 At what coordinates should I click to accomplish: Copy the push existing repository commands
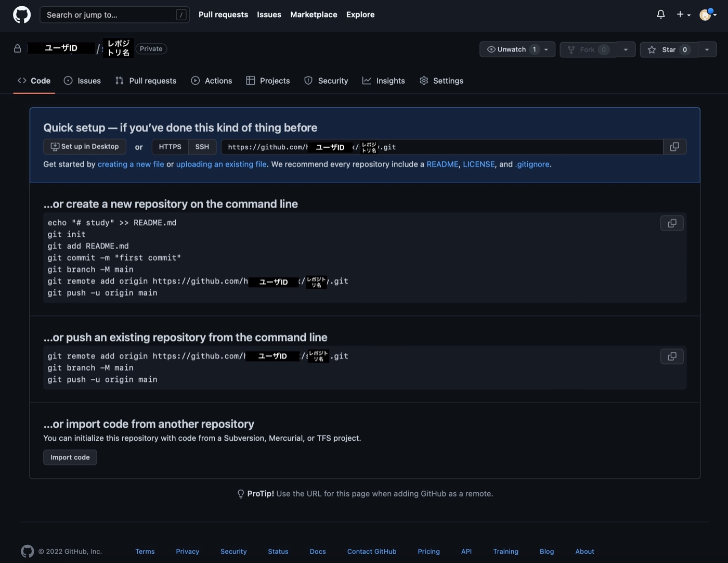click(x=672, y=356)
